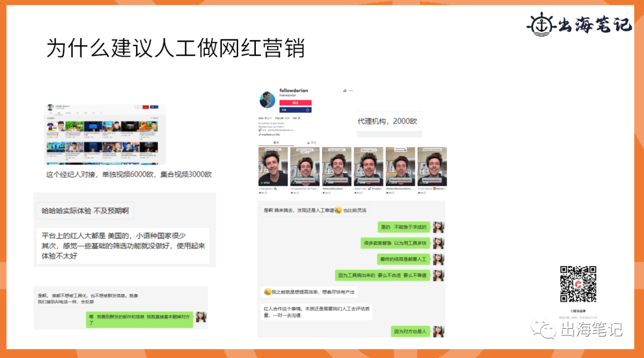Click the avatar beside 我看到群发的邮件 reply
Screen dimensions: 644x358
click(201, 317)
